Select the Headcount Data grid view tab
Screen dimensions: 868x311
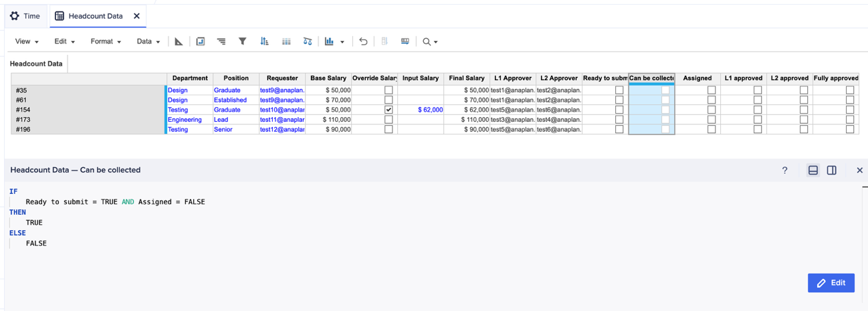coord(37,64)
